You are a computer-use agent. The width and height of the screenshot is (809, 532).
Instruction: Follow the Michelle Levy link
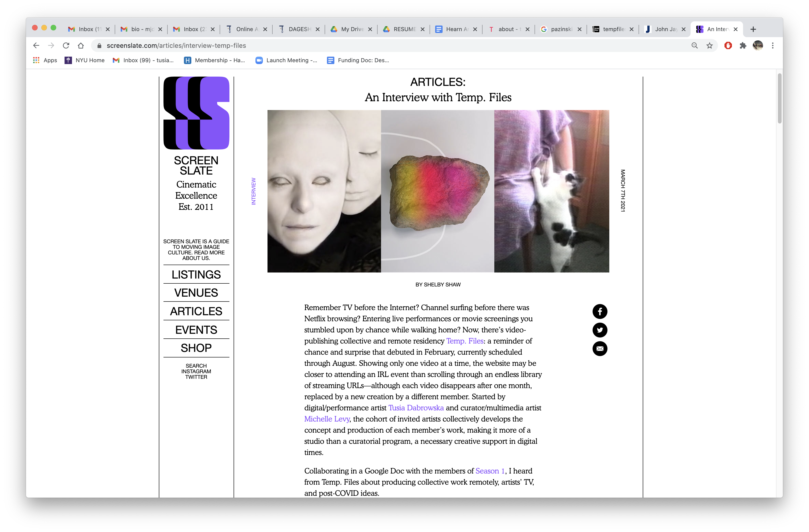pyautogui.click(x=327, y=419)
